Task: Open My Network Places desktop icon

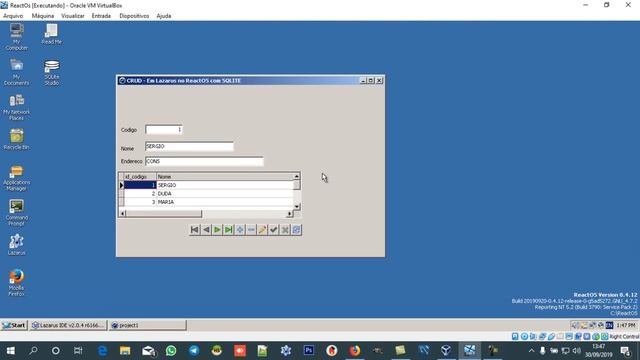Action: click(x=16, y=107)
